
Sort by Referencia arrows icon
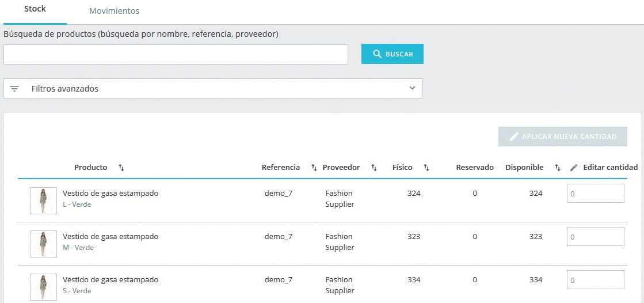(314, 168)
